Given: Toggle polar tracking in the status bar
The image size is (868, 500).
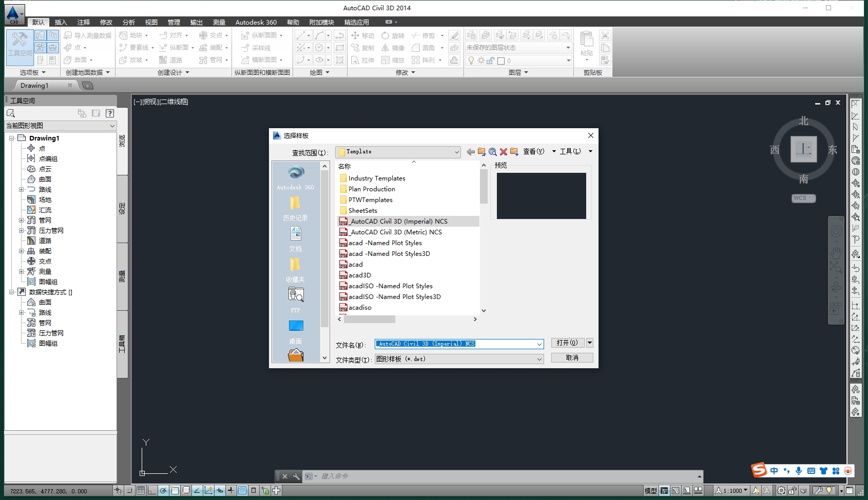Looking at the screenshot, I should tap(163, 491).
